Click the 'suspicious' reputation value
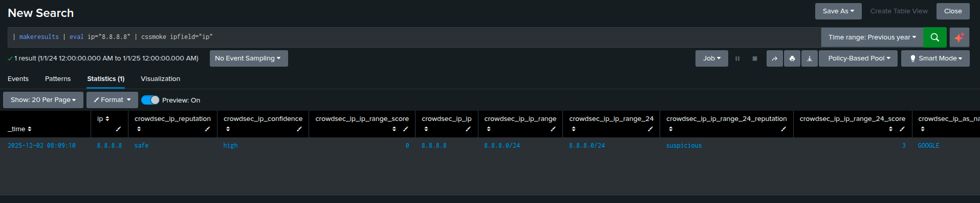Image resolution: width=980 pixels, height=203 pixels. pyautogui.click(x=684, y=146)
